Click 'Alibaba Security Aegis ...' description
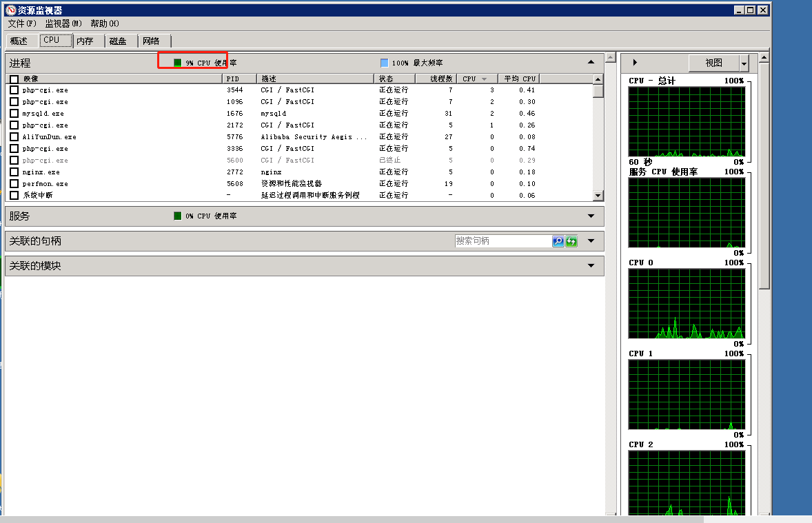812x523 pixels. coord(314,137)
